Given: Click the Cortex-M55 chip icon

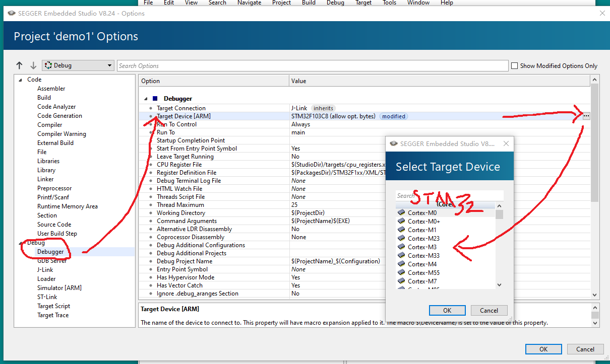Looking at the screenshot, I should pos(401,273).
